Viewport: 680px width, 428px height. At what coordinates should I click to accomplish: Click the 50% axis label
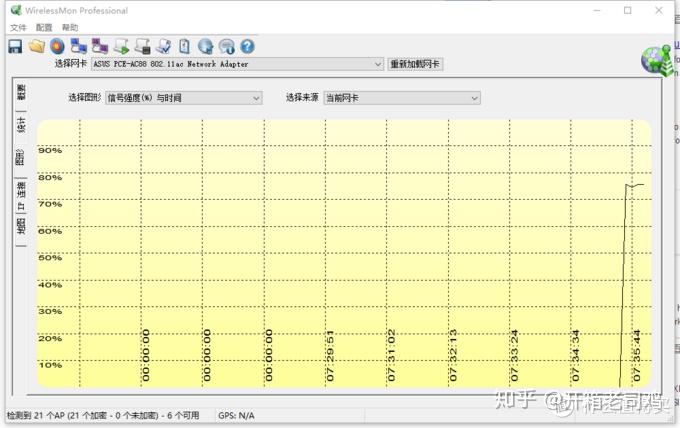point(50,258)
